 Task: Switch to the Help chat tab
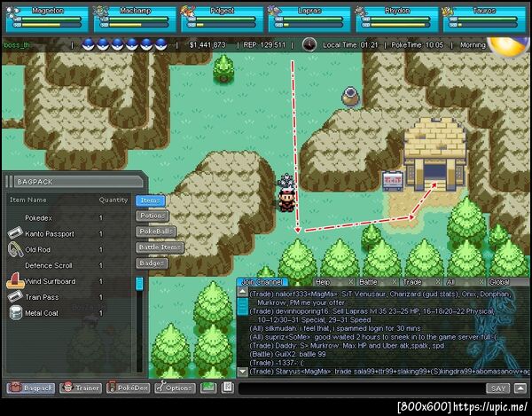tap(323, 282)
